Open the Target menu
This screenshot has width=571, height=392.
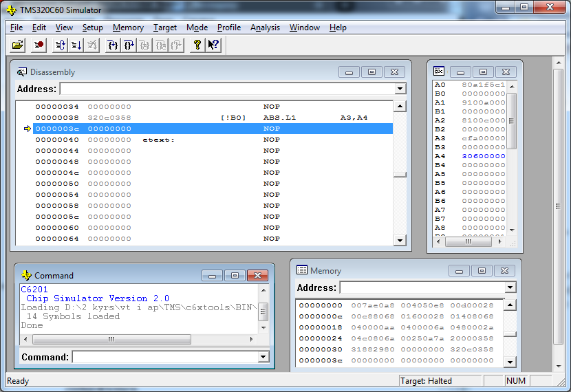tap(165, 28)
